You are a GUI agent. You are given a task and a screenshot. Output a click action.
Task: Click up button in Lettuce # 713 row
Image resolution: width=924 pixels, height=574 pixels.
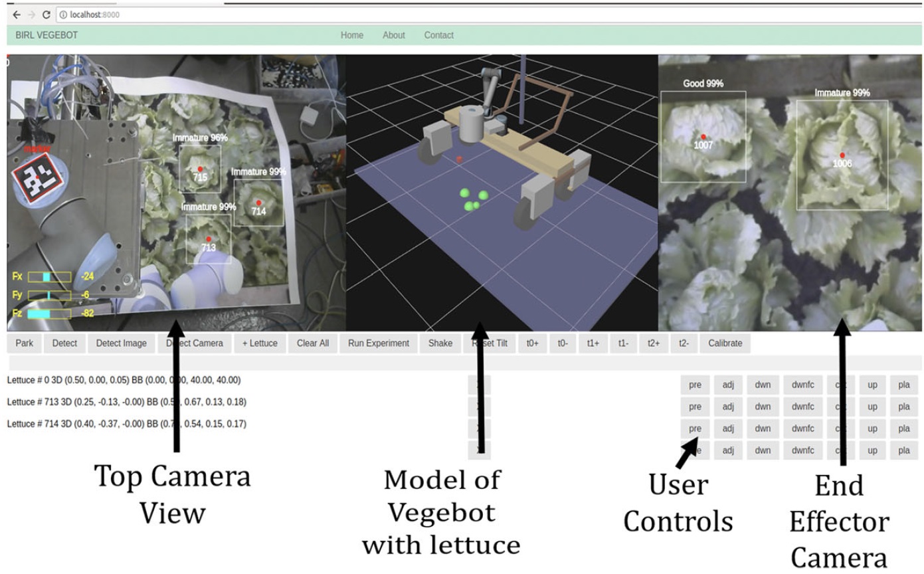872,407
